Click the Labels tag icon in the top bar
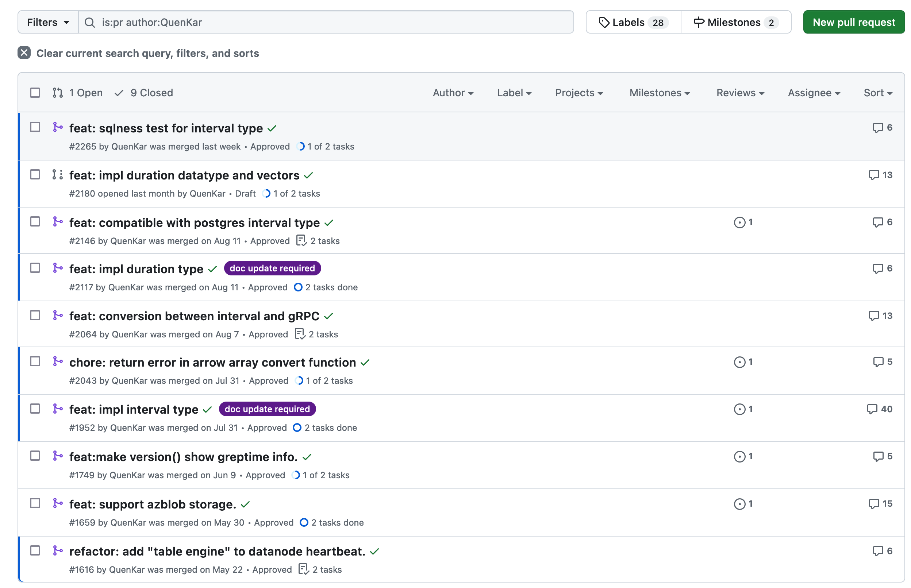This screenshot has width=911, height=588. (605, 22)
